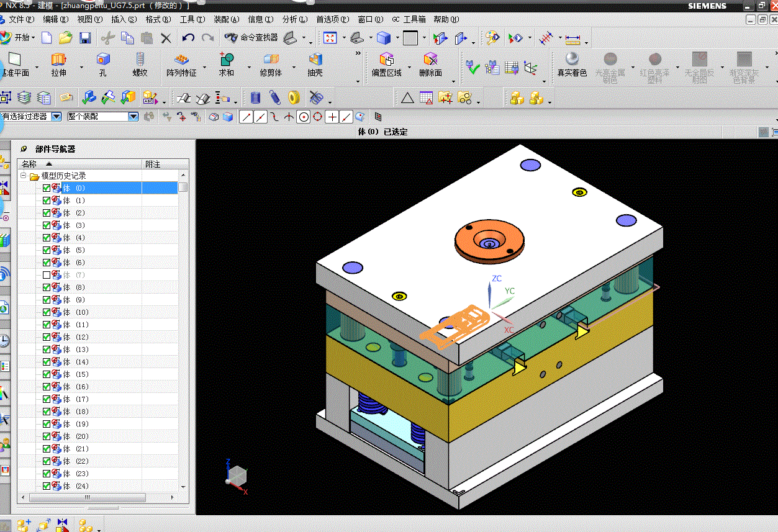The width and height of the screenshot is (778, 532).
Task: Select the 孔 hole tool
Action: pyautogui.click(x=103, y=65)
